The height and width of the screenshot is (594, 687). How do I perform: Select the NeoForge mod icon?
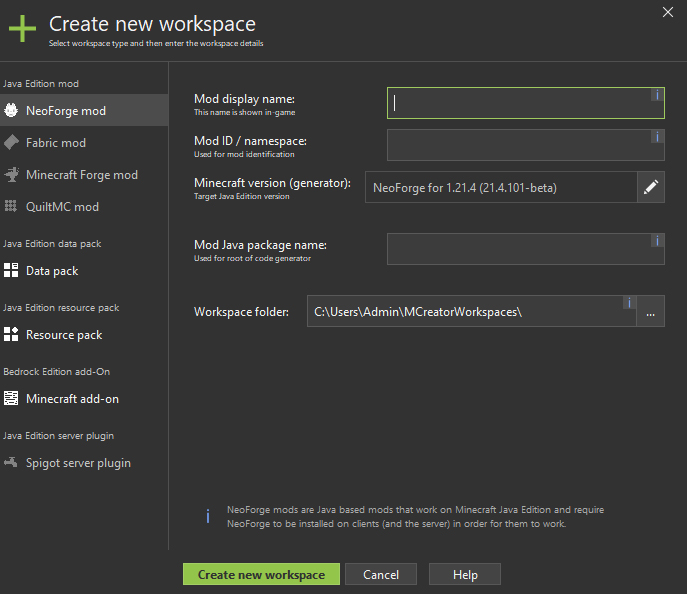click(11, 110)
